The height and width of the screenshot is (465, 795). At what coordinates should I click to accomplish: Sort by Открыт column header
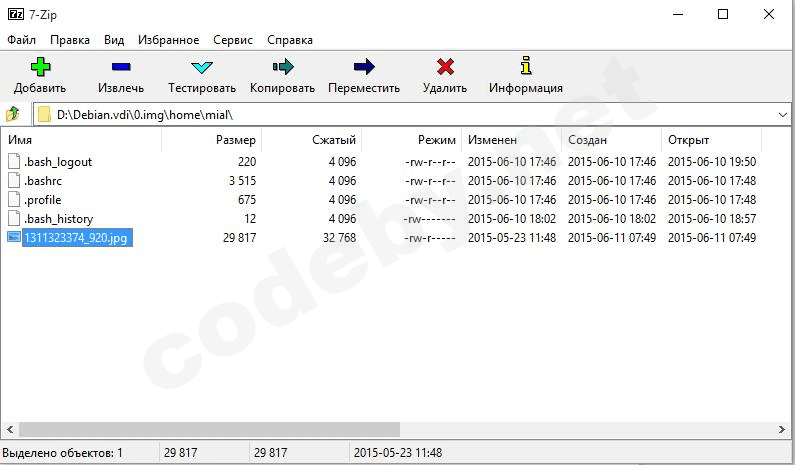click(711, 140)
